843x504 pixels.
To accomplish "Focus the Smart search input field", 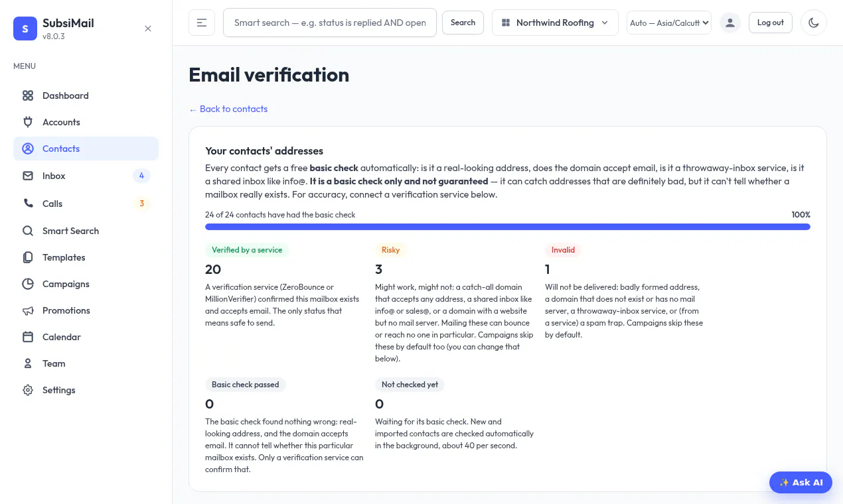I will pyautogui.click(x=330, y=23).
